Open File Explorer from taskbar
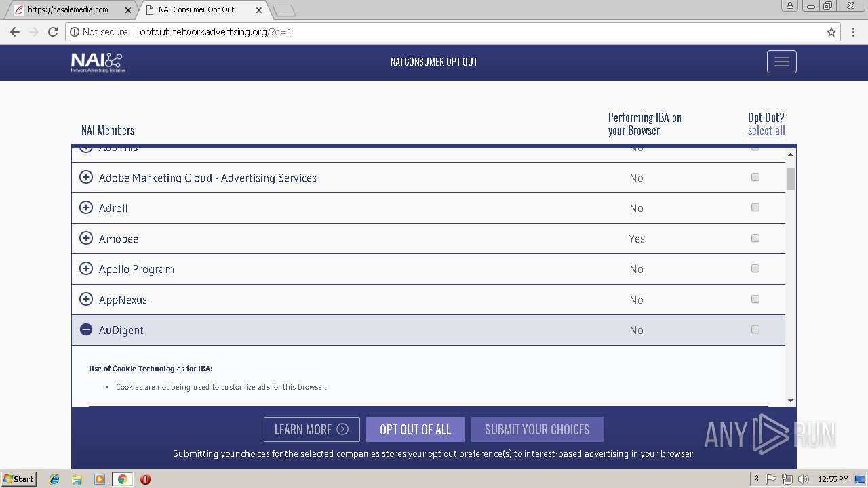Viewport: 868px width, 488px height. point(77,479)
